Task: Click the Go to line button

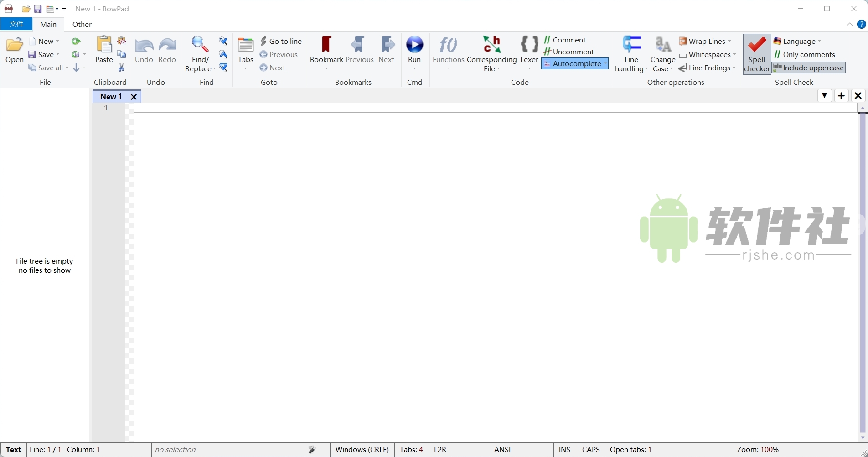Action: 281,42
